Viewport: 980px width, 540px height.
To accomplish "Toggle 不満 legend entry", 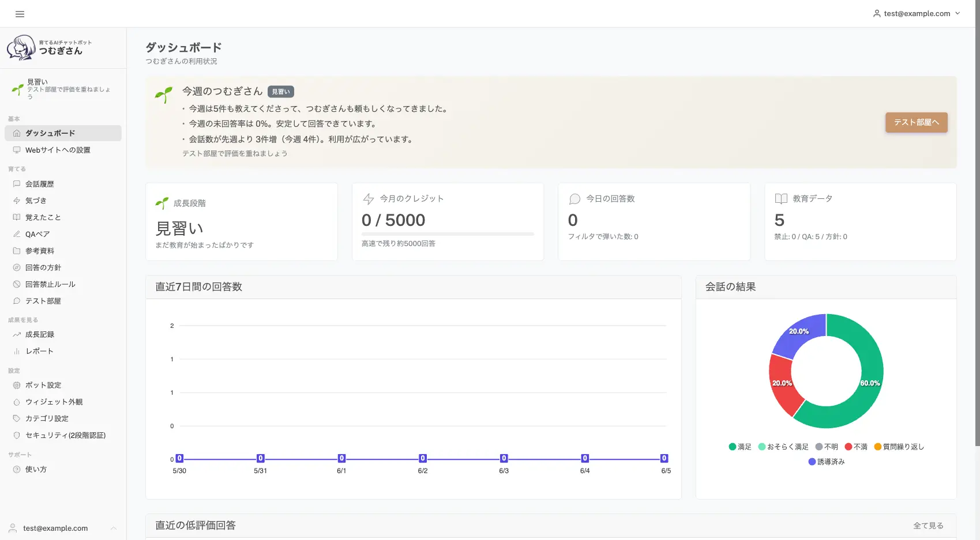I will coord(856,447).
